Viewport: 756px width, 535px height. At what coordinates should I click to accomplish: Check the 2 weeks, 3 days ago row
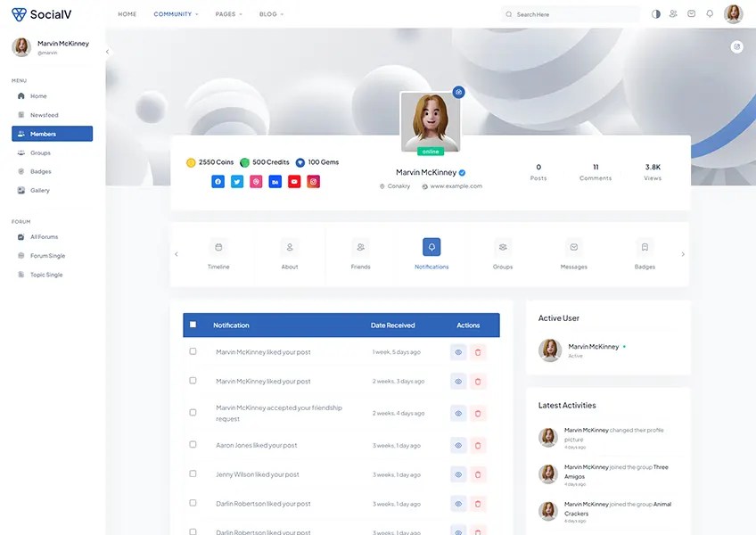coord(193,380)
